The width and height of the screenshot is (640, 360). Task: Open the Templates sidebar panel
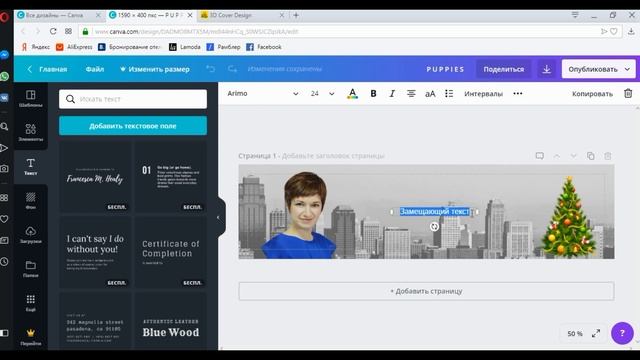[31, 98]
